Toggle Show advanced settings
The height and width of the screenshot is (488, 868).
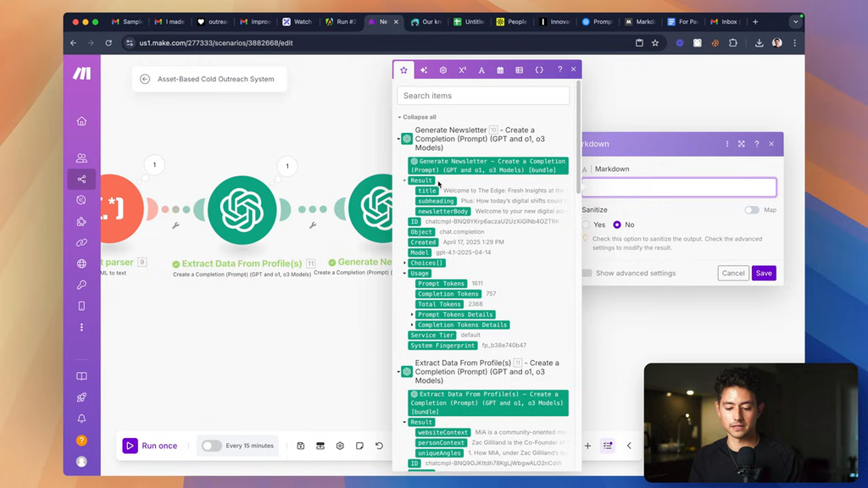(587, 274)
